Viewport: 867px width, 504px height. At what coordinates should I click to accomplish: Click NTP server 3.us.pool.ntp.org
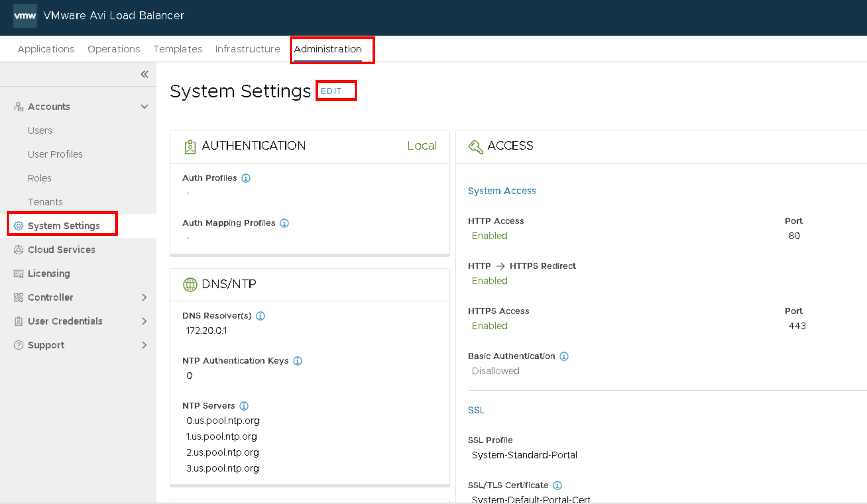click(223, 468)
